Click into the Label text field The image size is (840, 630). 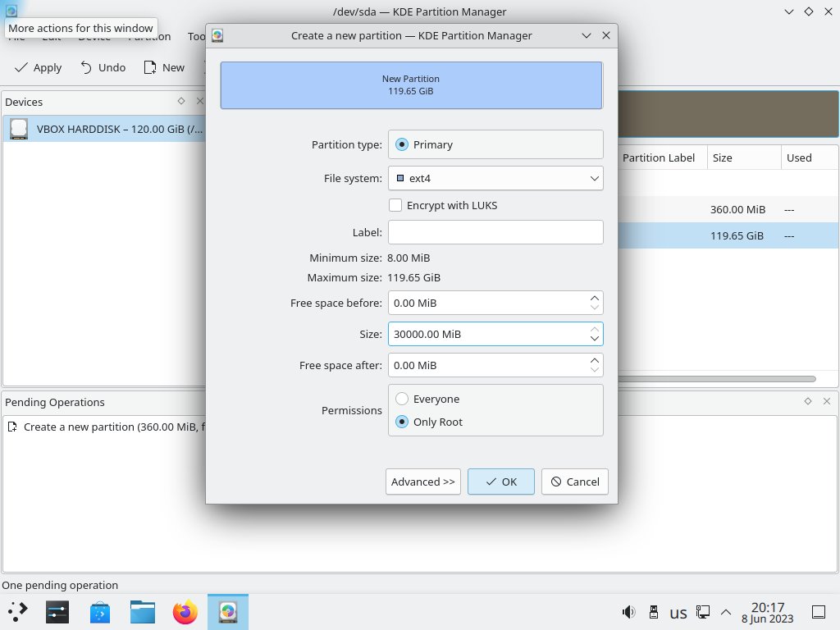coord(495,232)
